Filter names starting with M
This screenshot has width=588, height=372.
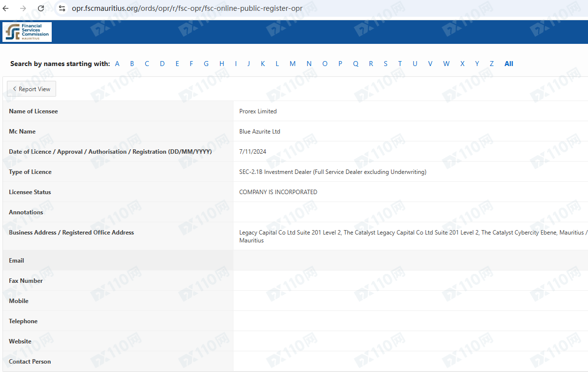click(x=293, y=64)
